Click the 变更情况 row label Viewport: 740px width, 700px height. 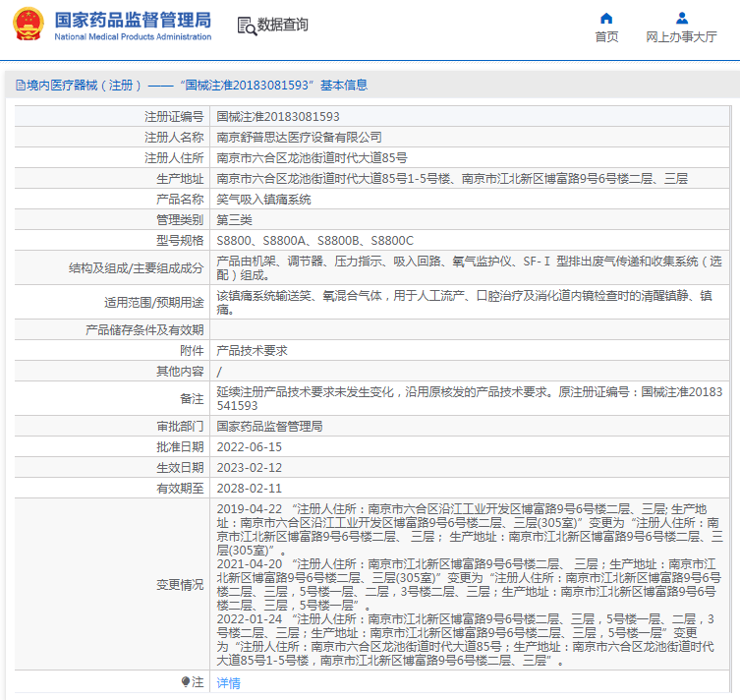click(179, 584)
